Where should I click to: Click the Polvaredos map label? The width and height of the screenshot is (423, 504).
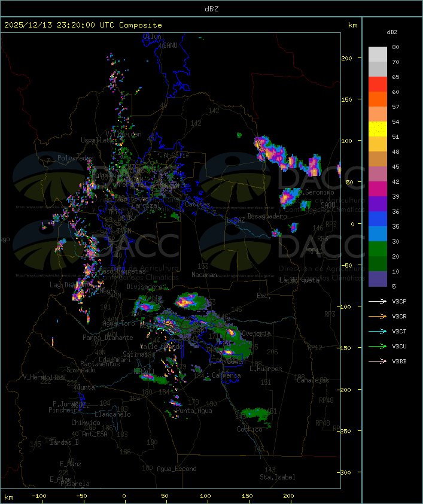(75, 158)
